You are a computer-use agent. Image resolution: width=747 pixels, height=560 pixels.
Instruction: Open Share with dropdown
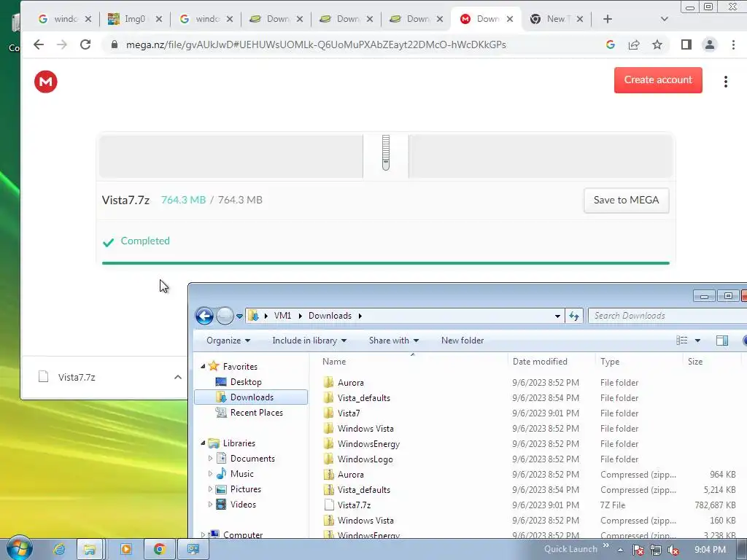pos(394,341)
